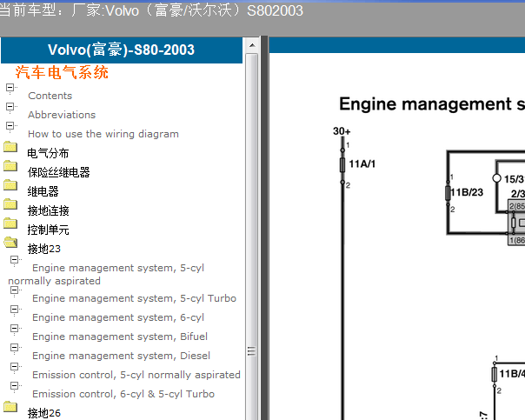Open the 接地26 folder icon

pyautogui.click(x=10, y=407)
